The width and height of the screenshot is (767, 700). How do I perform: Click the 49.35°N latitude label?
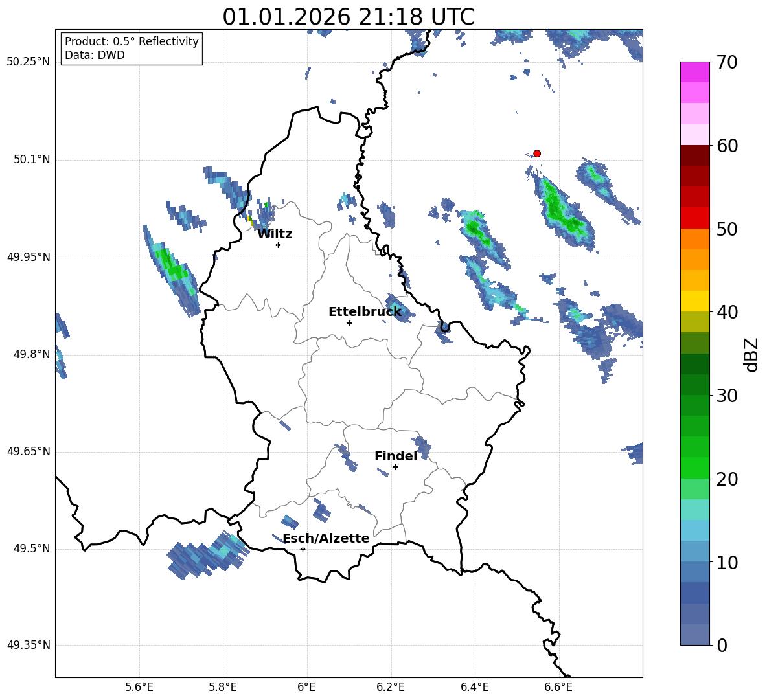pyautogui.click(x=29, y=645)
